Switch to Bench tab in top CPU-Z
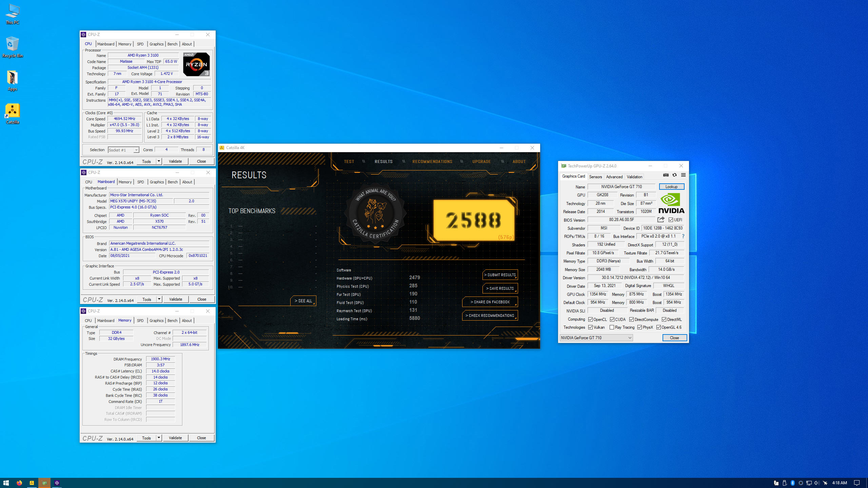This screenshot has width=868, height=488. coord(172,44)
